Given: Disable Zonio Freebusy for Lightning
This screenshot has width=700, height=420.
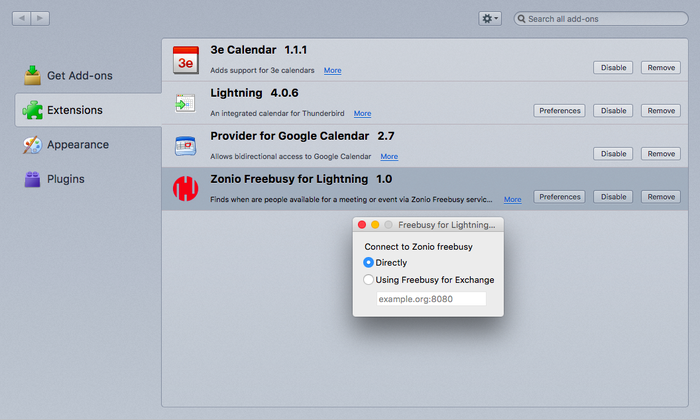Looking at the screenshot, I should (x=613, y=197).
